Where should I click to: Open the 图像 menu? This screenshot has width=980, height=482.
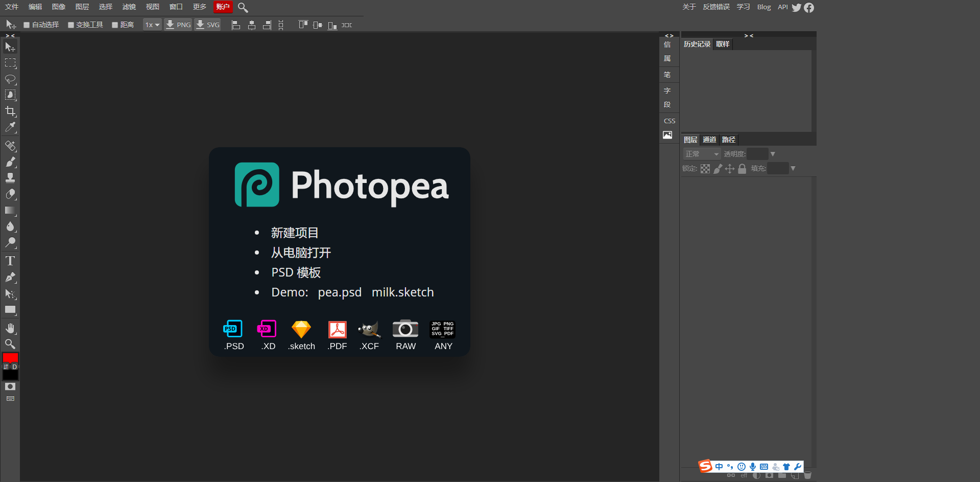coord(59,7)
